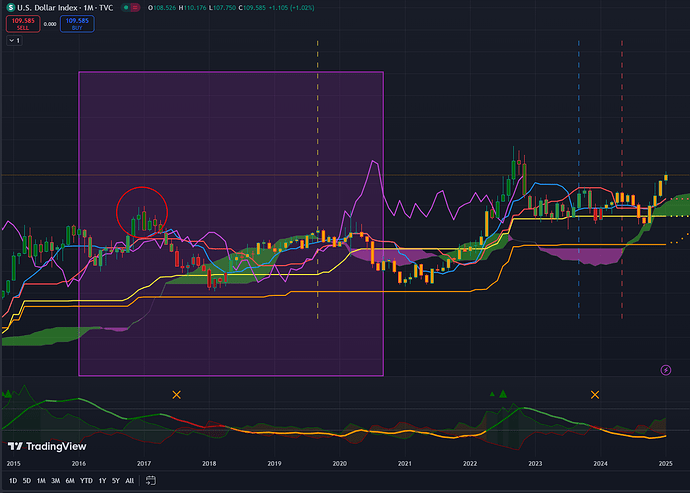Click the SELL 109.585 button
Image resolution: width=690 pixels, height=493 pixels.
coord(23,24)
